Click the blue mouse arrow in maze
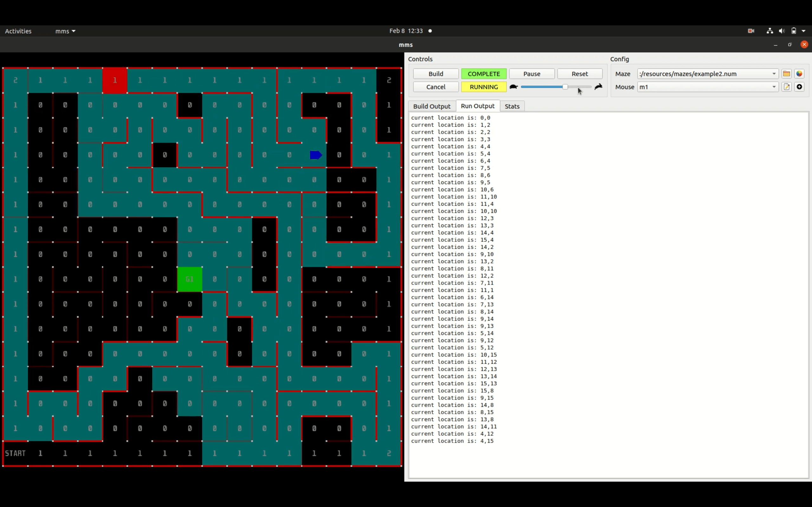The width and height of the screenshot is (812, 507). pyautogui.click(x=316, y=155)
